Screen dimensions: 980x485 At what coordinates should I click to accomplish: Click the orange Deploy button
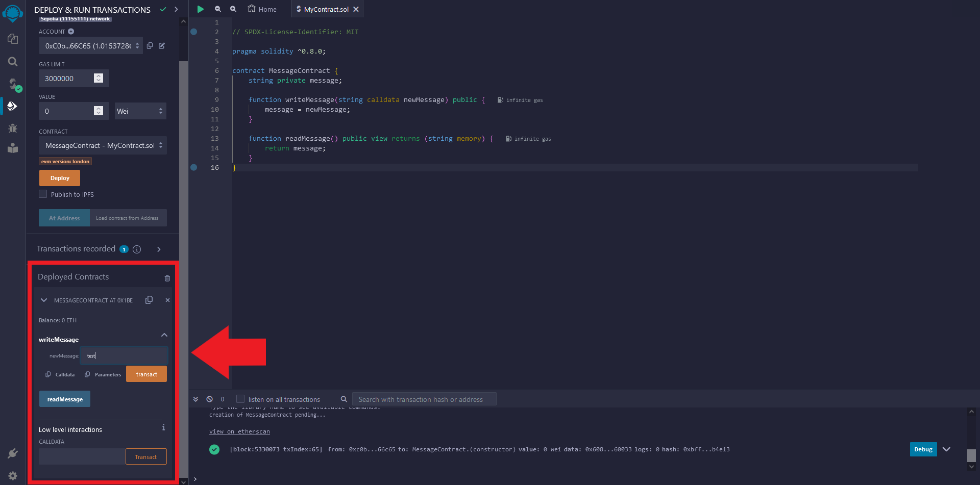pos(60,178)
